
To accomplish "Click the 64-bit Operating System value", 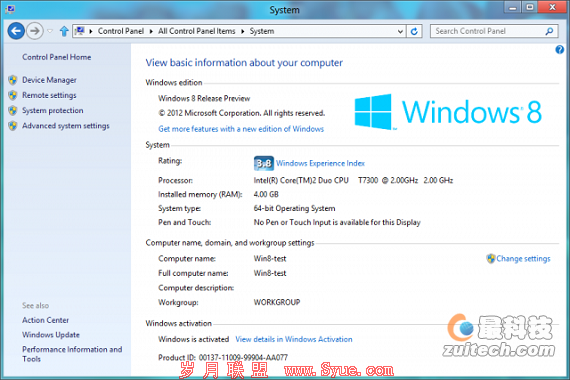I will [294, 208].
